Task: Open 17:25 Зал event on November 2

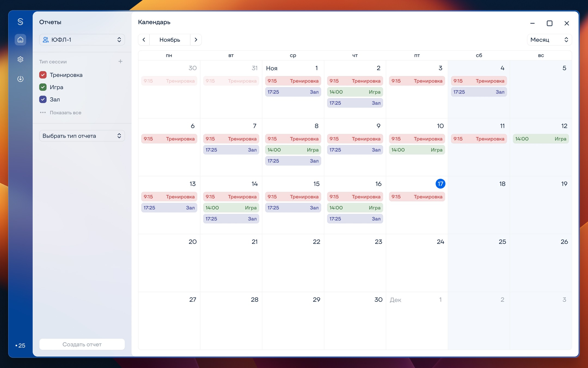Action: coord(355,103)
